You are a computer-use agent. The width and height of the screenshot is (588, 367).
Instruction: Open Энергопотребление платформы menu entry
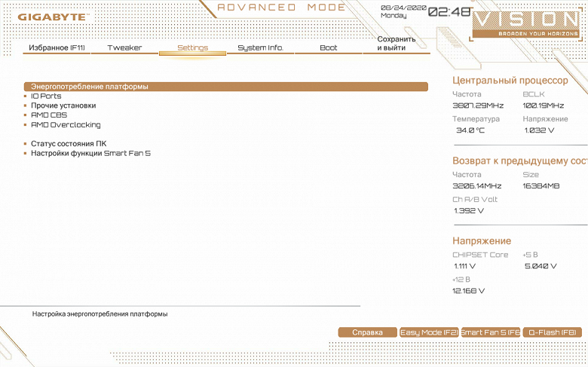point(225,87)
